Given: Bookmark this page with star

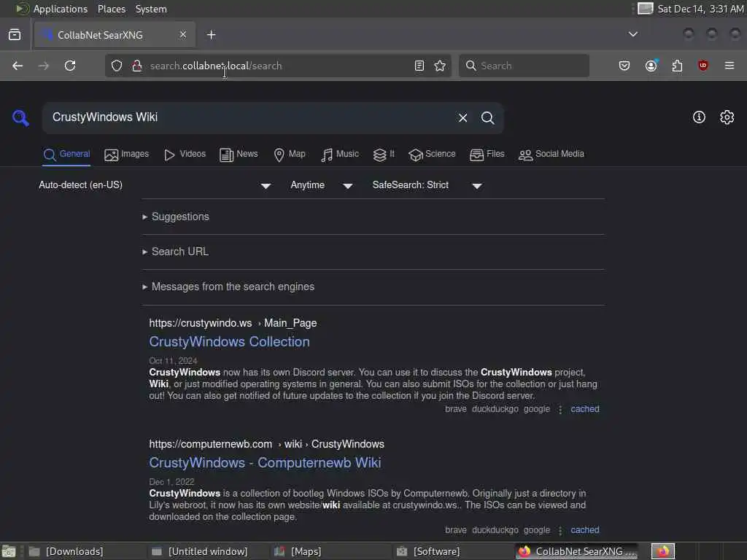Looking at the screenshot, I should [x=440, y=66].
